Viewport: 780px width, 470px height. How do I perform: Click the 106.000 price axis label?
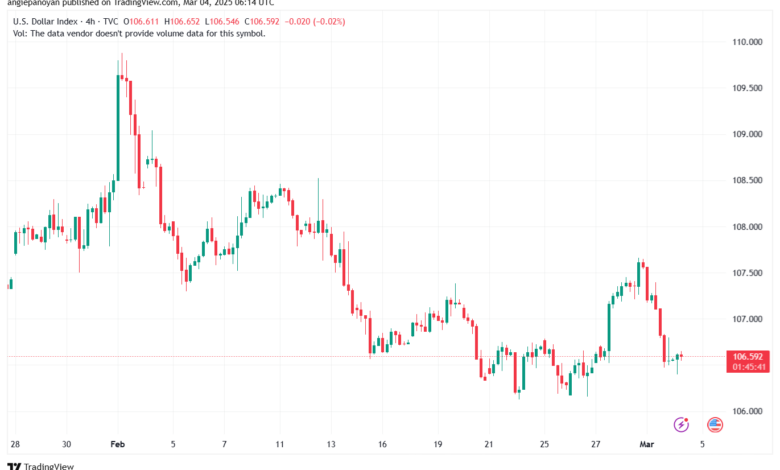point(747,411)
